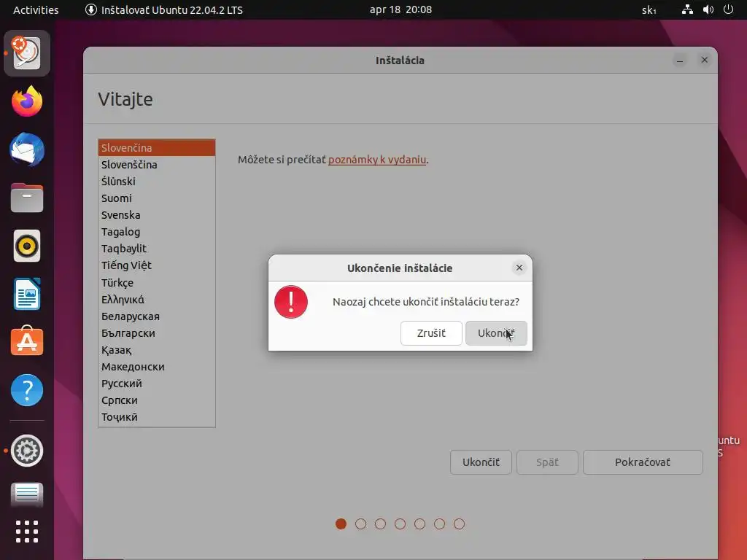The width and height of the screenshot is (747, 560).
Task: Select Taqbaylit language
Action: tap(157, 249)
